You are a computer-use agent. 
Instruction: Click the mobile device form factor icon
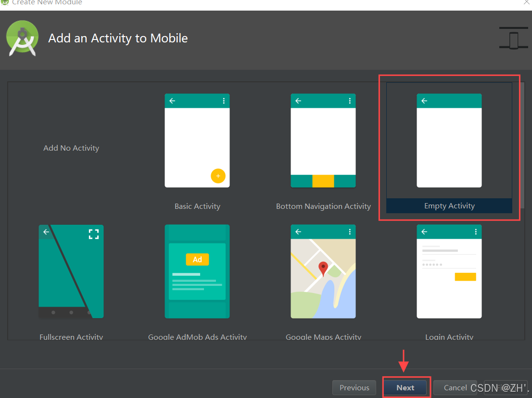[513, 38]
